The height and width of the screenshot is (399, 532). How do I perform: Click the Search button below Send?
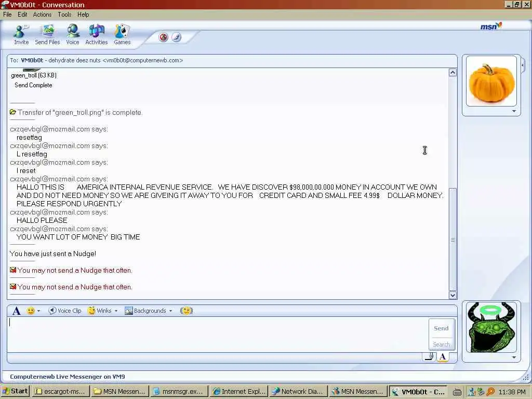pos(441,344)
